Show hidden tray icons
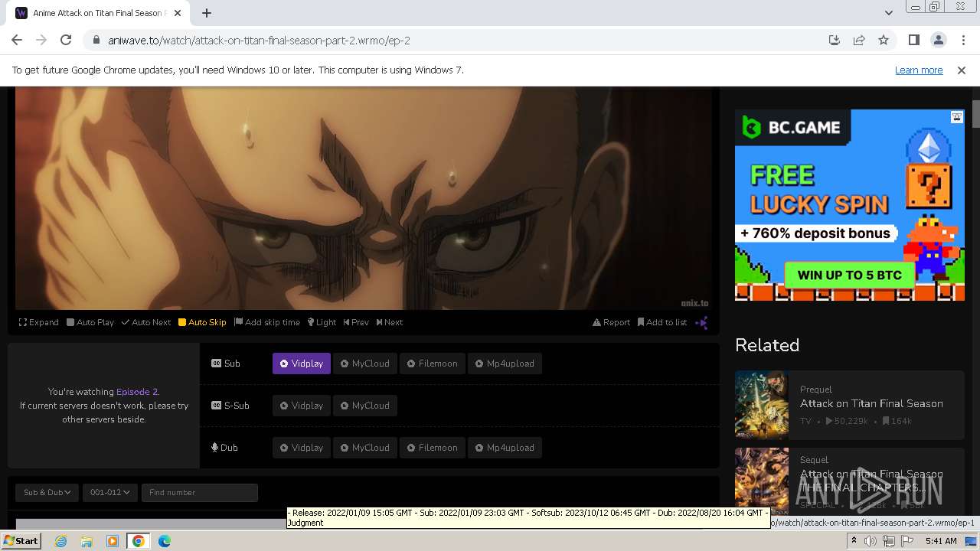The width and height of the screenshot is (980, 551). (x=854, y=541)
